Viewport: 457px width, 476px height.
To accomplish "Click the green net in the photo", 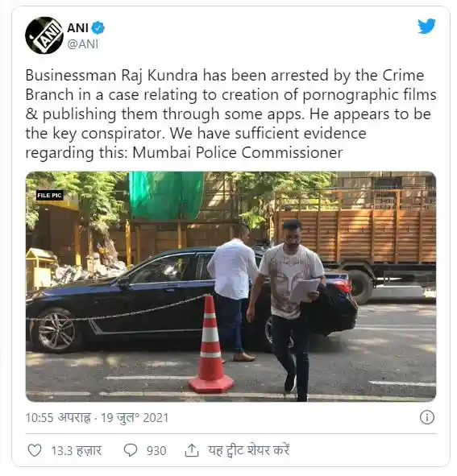I will coord(166,195).
